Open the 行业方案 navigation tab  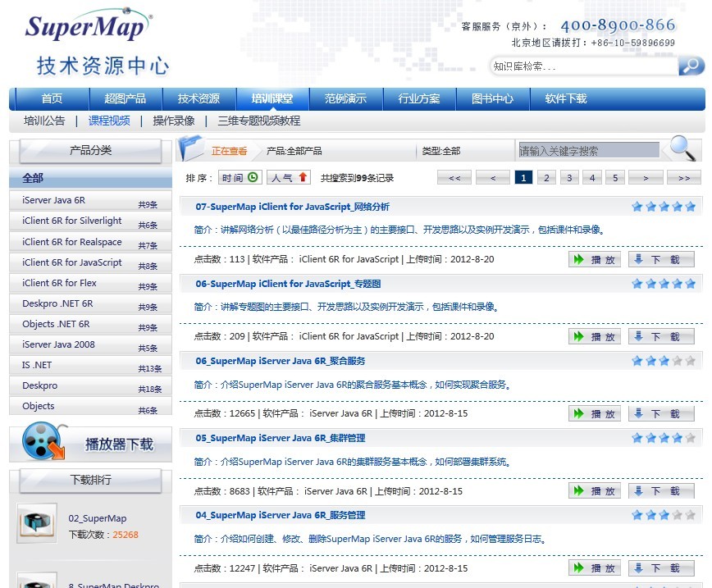point(419,98)
